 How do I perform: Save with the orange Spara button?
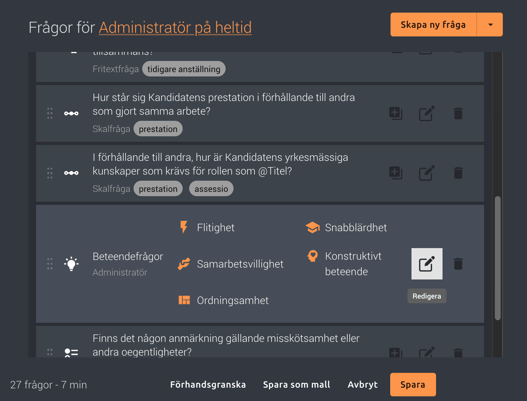[413, 385]
